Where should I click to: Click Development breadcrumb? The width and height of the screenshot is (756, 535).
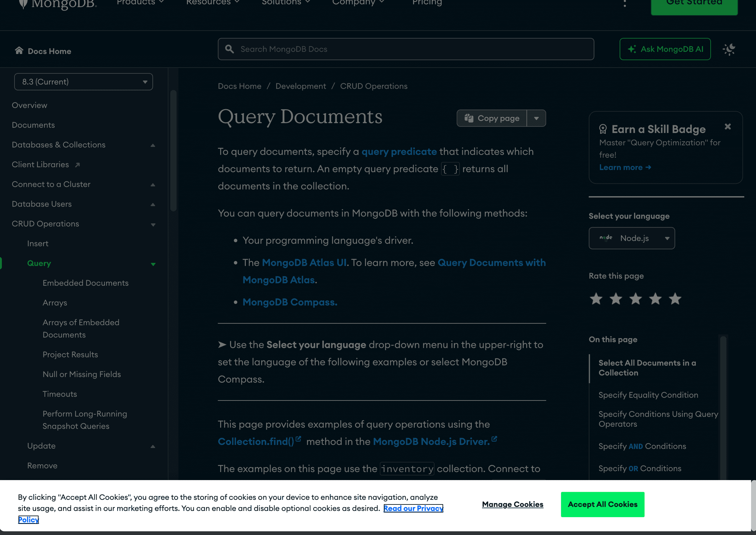(300, 86)
